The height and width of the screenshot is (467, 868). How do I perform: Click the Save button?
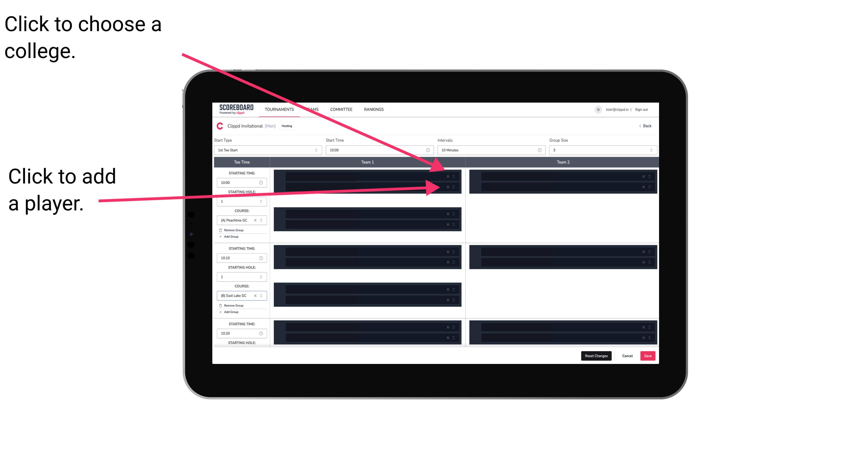(648, 355)
